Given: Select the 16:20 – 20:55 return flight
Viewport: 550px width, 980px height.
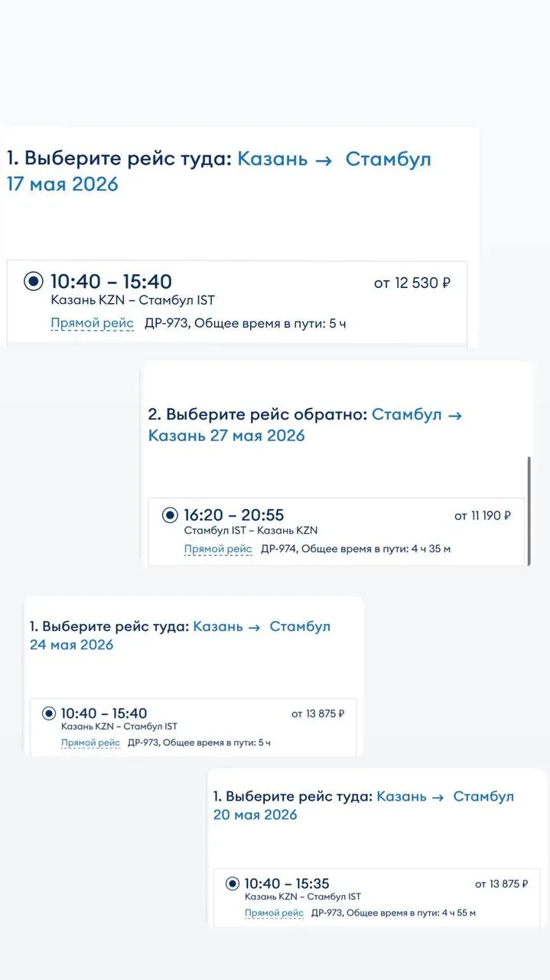Looking at the screenshot, I should [x=170, y=515].
